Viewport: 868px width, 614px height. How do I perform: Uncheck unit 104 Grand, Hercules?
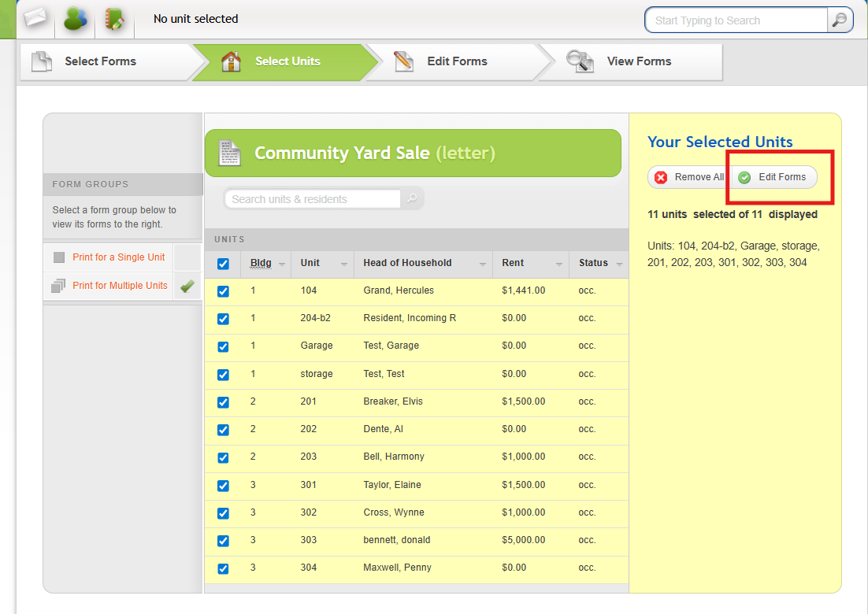(223, 291)
